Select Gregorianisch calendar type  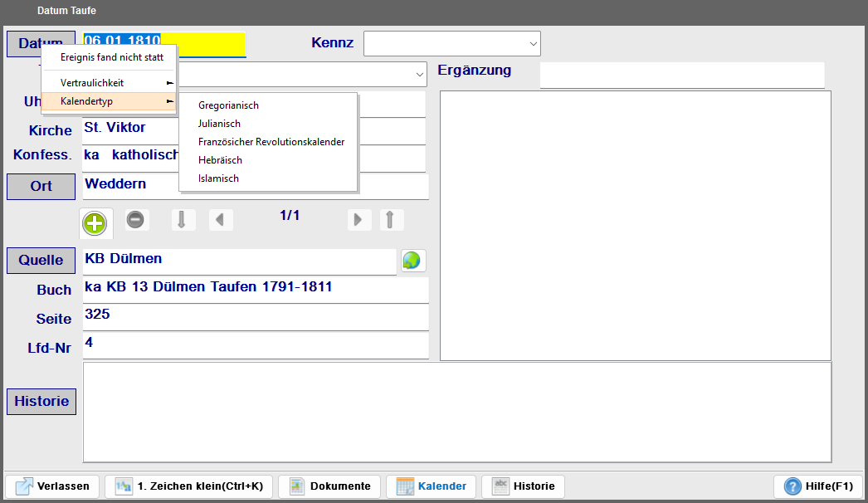point(228,105)
